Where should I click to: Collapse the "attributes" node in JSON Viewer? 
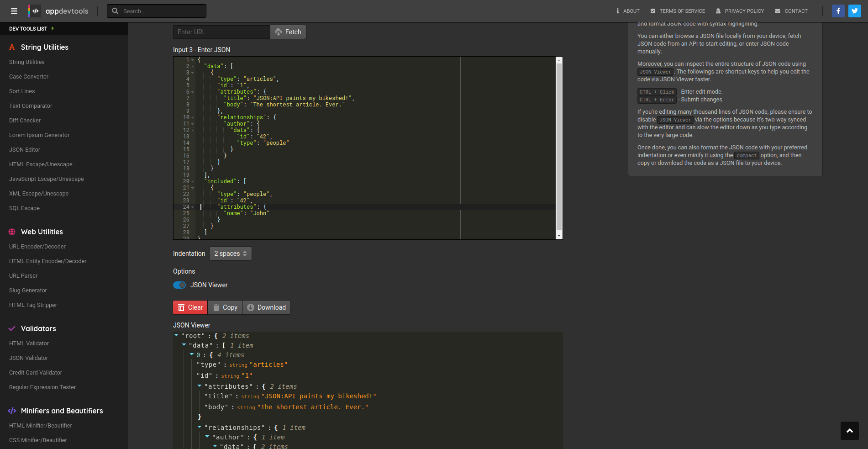point(200,386)
